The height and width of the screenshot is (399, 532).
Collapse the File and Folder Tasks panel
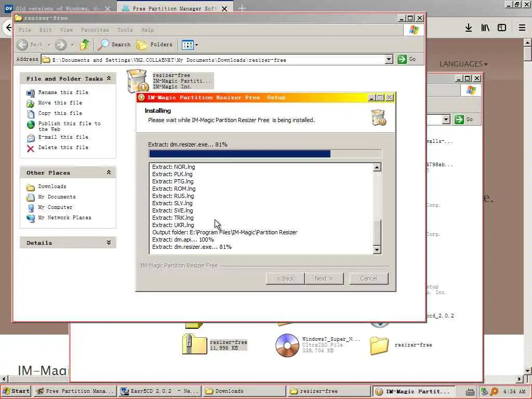[x=109, y=78]
